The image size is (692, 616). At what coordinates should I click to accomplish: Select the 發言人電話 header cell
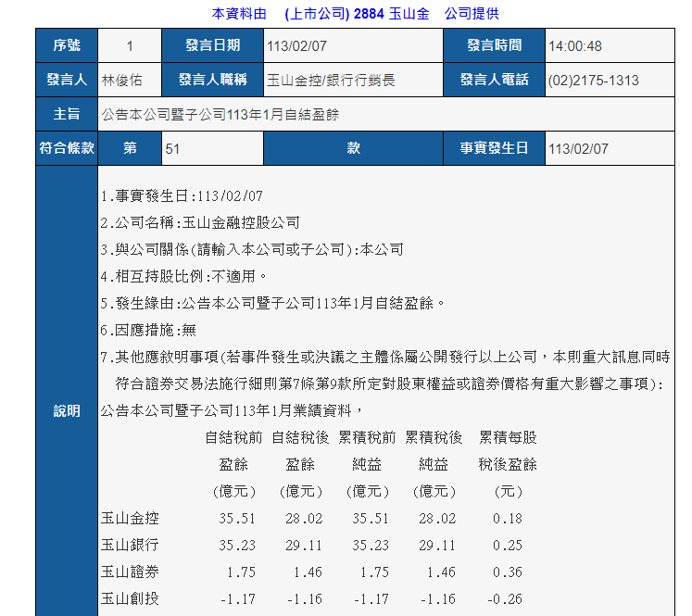495,80
